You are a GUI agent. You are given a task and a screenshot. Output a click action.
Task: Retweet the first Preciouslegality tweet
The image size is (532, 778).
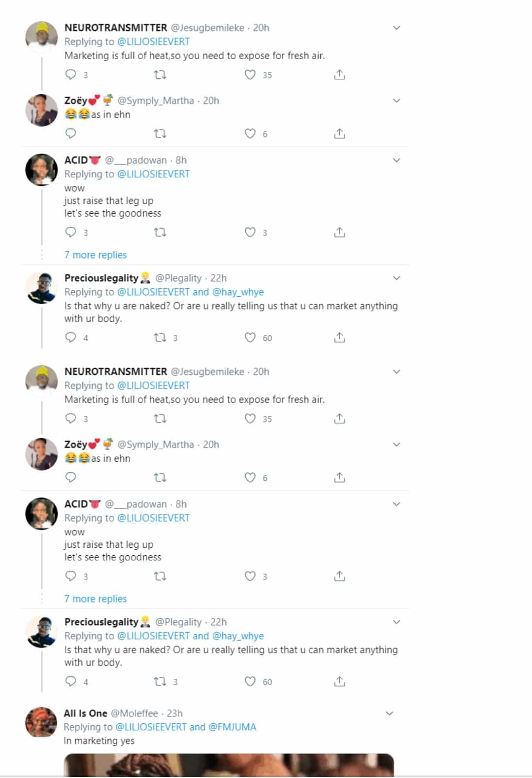point(160,338)
